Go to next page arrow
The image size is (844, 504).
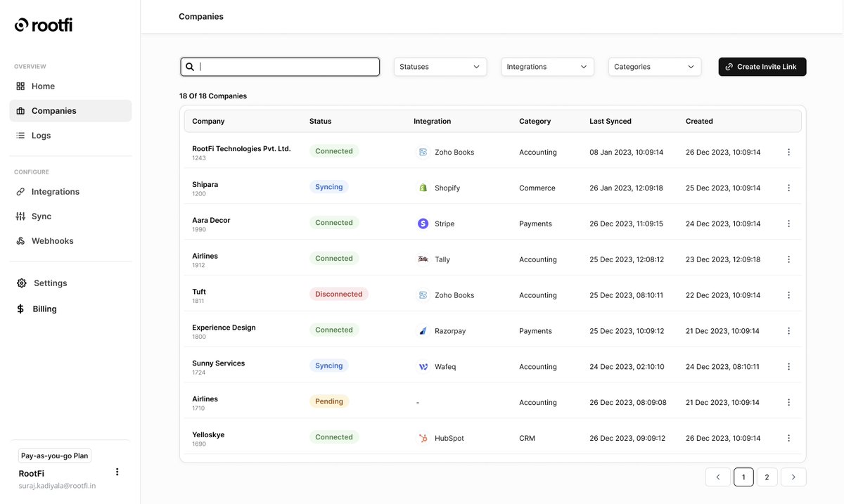[793, 477]
